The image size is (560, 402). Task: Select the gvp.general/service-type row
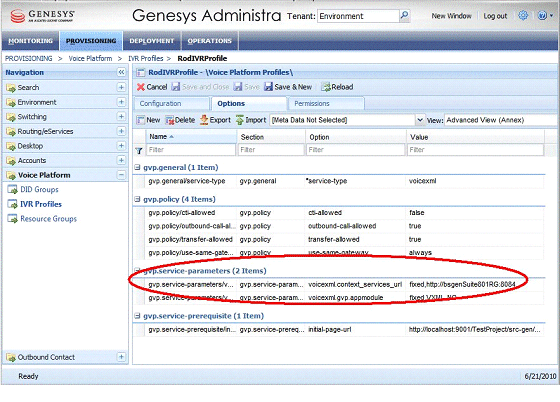tap(339, 181)
